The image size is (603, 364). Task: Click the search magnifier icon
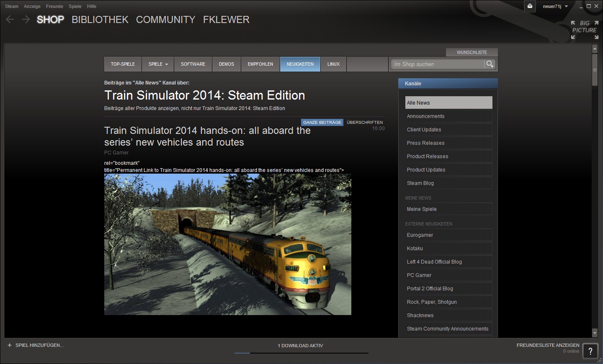tap(490, 64)
